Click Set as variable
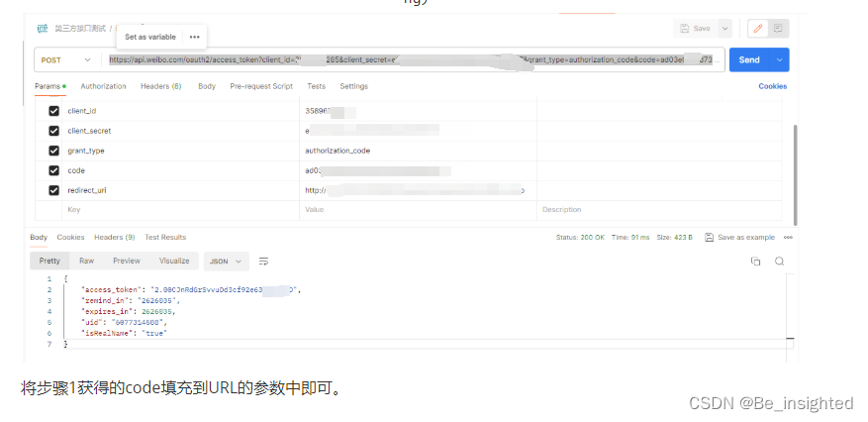Screen dimensions: 868x422 (150, 37)
